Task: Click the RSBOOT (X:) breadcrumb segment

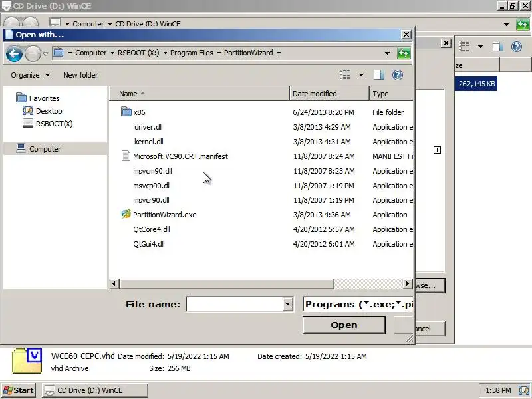Action: click(x=138, y=53)
